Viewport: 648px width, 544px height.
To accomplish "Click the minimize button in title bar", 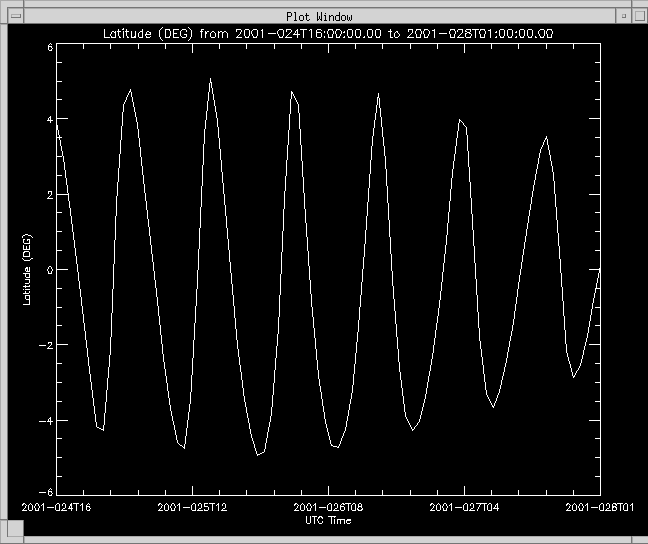I will coord(622,16).
